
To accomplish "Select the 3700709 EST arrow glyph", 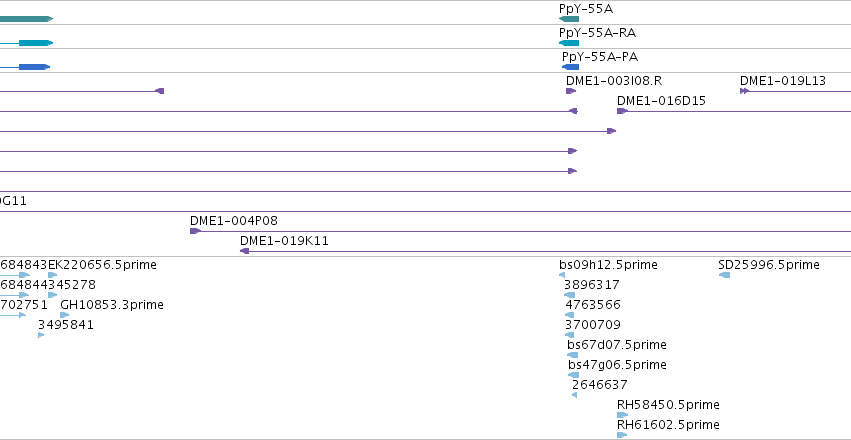I will coord(569,335).
